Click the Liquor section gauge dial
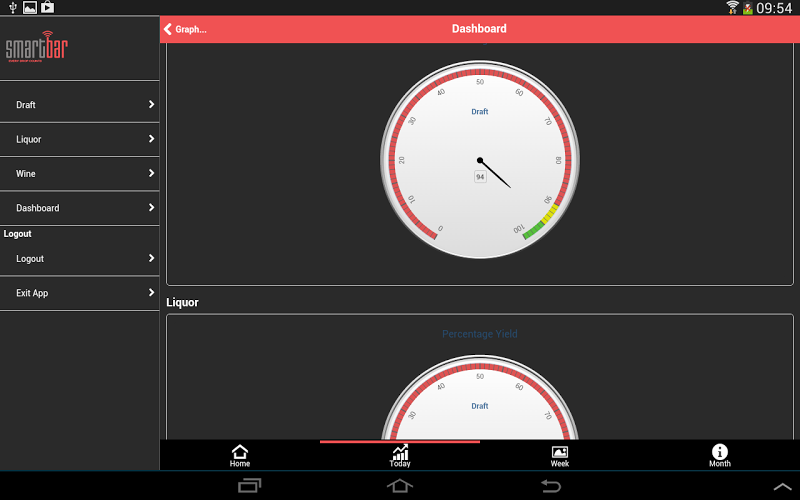The width and height of the screenshot is (800, 500). 480,397
